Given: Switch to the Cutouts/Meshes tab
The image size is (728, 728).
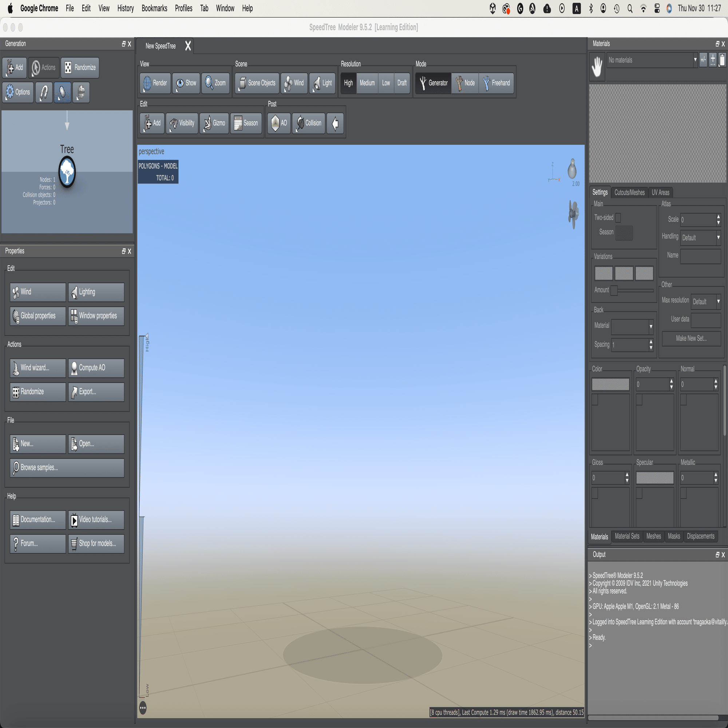Looking at the screenshot, I should coord(629,193).
